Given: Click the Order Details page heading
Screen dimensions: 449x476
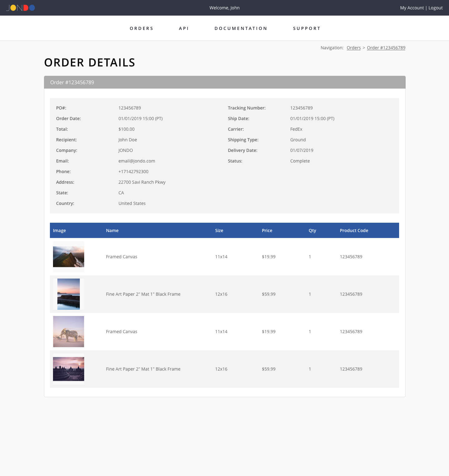Looking at the screenshot, I should pos(90,62).
